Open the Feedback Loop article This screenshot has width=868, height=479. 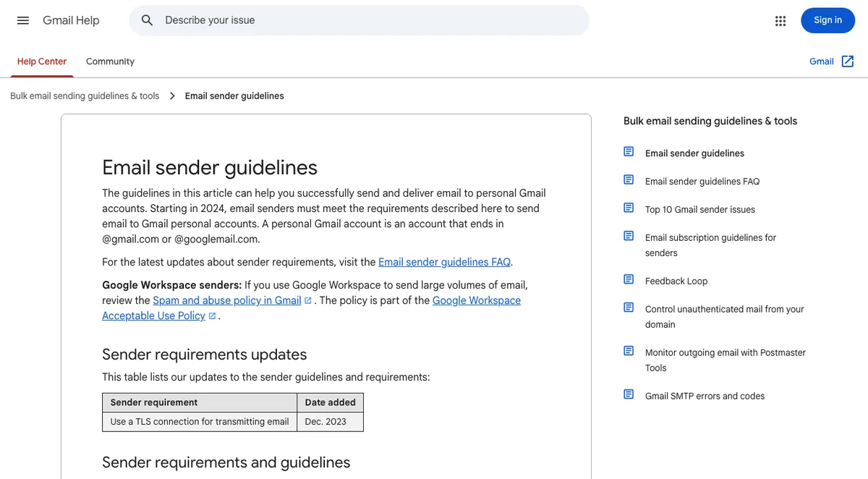point(676,281)
